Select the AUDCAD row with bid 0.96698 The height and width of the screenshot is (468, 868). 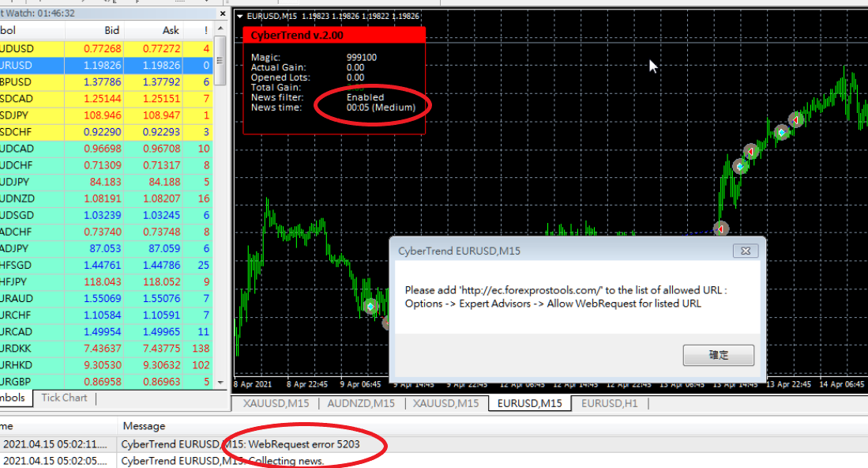coord(107,149)
